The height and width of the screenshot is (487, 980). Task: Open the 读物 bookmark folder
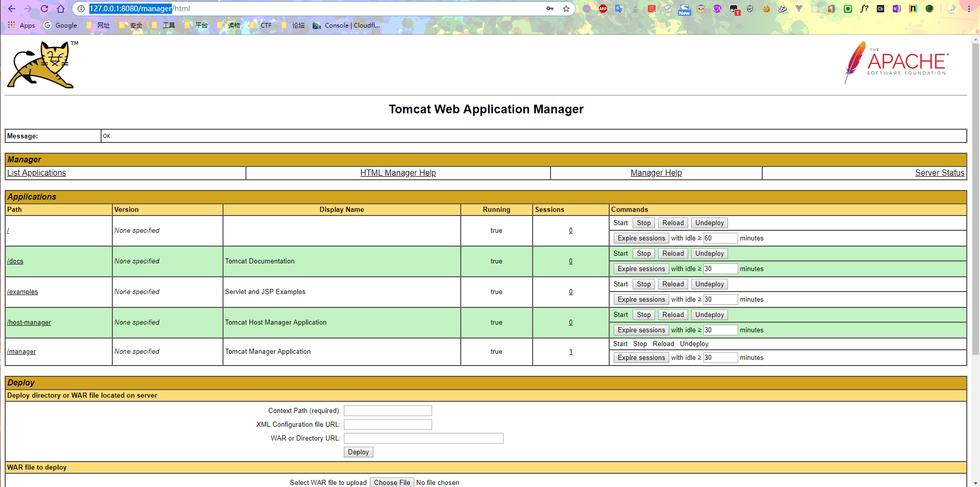point(229,25)
